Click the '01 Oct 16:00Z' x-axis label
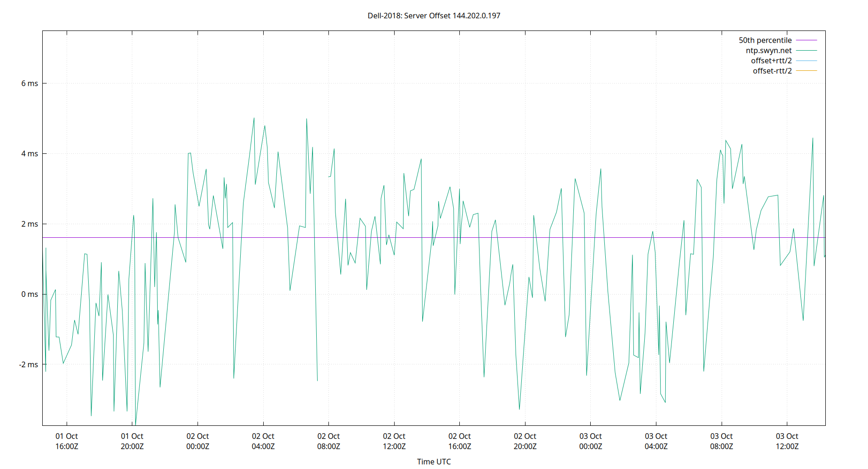This screenshot has height=469, width=868. pyautogui.click(x=67, y=441)
